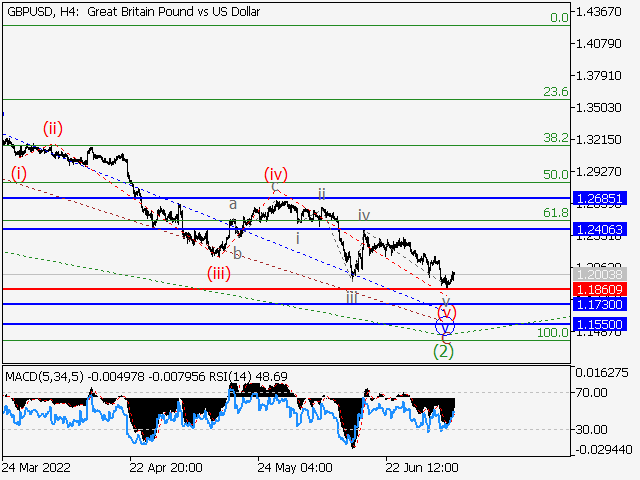The height and width of the screenshot is (480, 640).
Task: Click the 61.8 Fibonacci level label
Action: click(x=556, y=213)
